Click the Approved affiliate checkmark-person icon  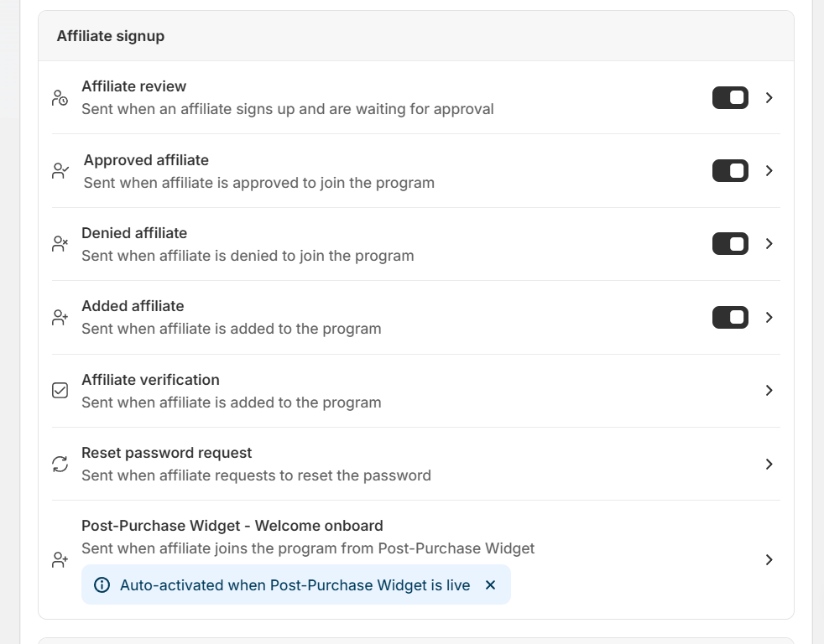pos(60,171)
